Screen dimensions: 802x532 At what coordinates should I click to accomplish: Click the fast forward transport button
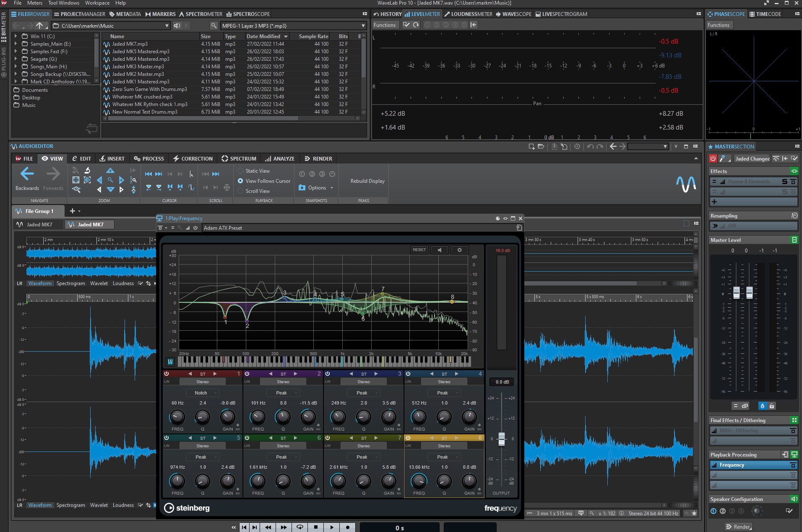[x=284, y=527]
